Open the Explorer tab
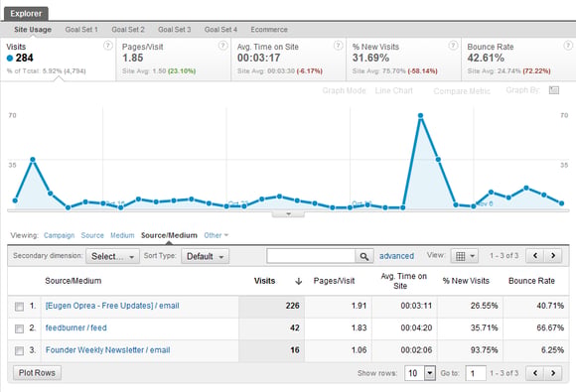Image resolution: width=576 pixels, height=392 pixels. point(26,14)
